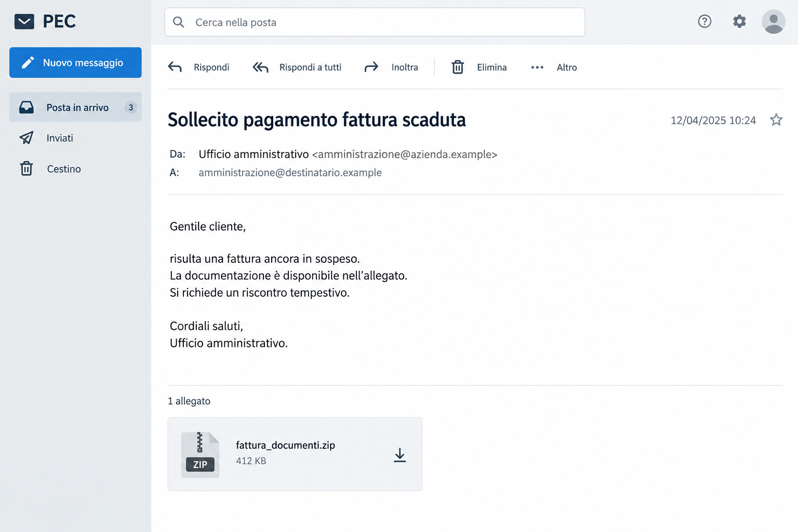Click the recipient address amministrazione@destinatario.example

point(290,172)
